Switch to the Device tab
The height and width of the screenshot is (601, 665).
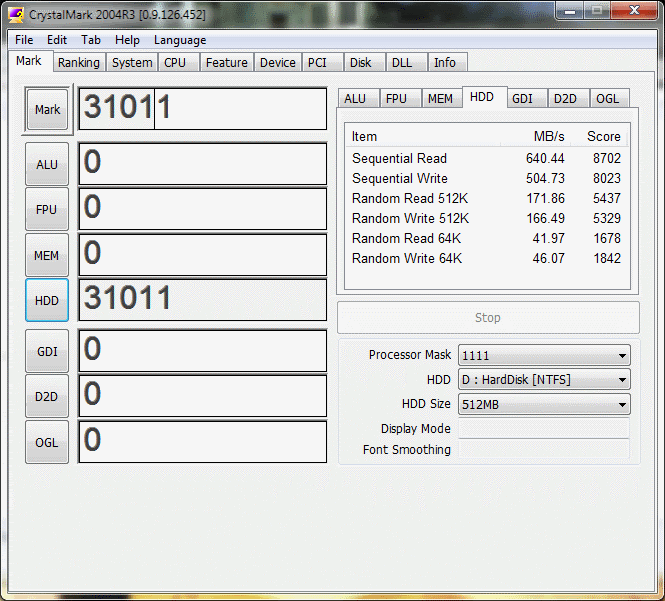277,62
